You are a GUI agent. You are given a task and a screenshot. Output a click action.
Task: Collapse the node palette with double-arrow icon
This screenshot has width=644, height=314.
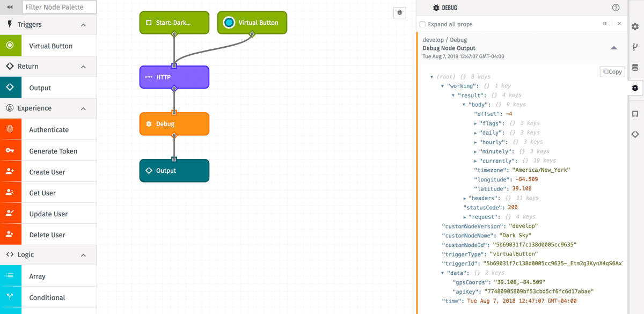click(x=10, y=8)
